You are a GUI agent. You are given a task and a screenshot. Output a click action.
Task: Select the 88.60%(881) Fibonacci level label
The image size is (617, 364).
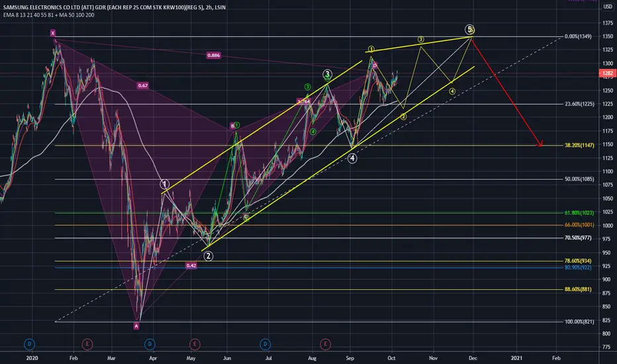click(x=578, y=289)
